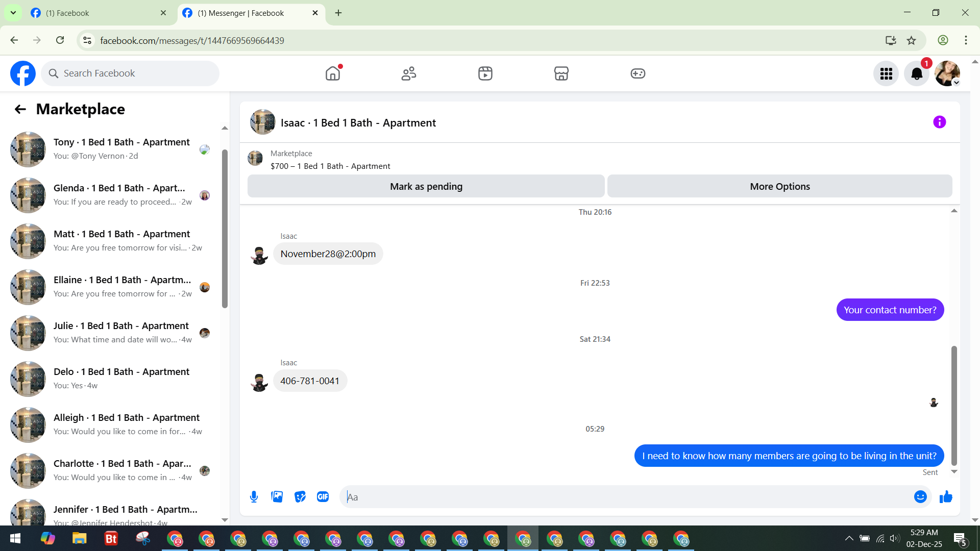The width and height of the screenshot is (980, 551).
Task: Open the sticker picker icon
Action: point(300,497)
